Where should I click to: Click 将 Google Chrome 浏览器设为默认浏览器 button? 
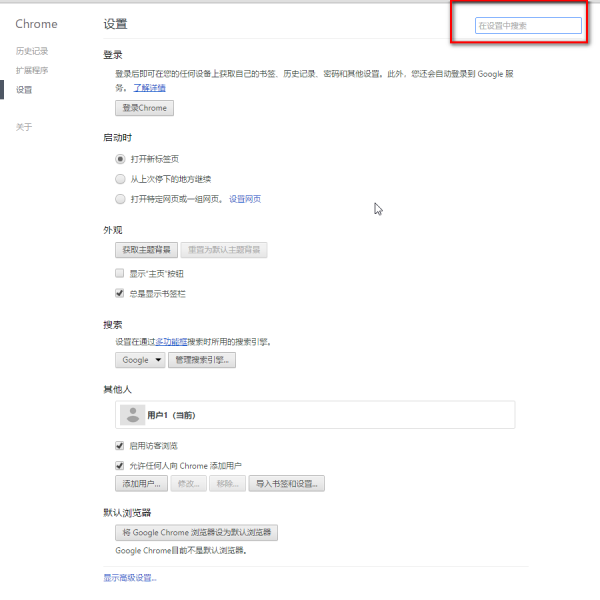coord(196,533)
